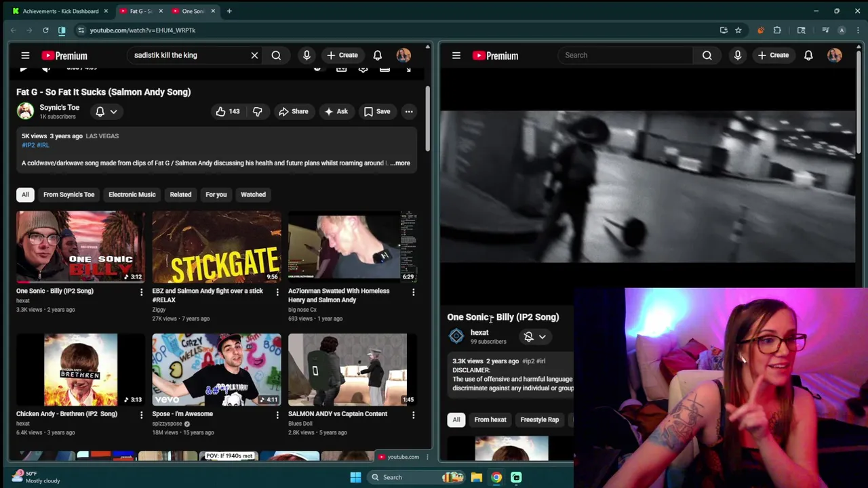This screenshot has height=488, width=868.
Task: Reload the page in Chrome
Action: click(45, 30)
